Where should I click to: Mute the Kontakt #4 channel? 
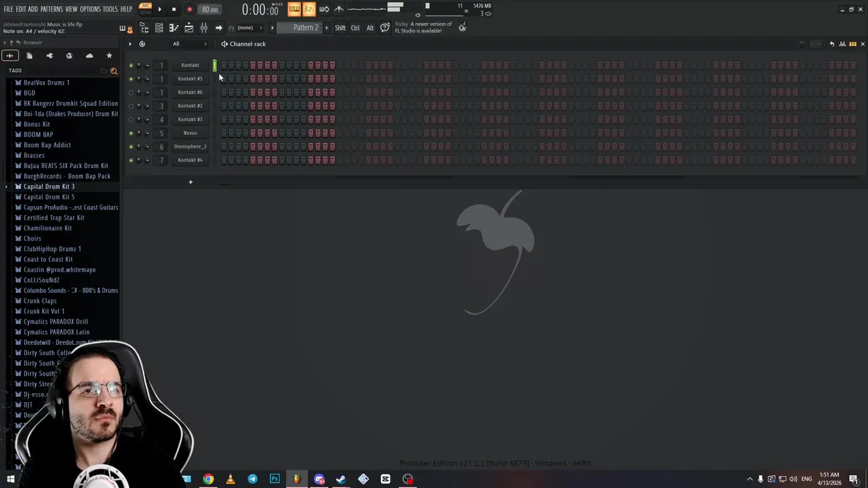pyautogui.click(x=131, y=161)
